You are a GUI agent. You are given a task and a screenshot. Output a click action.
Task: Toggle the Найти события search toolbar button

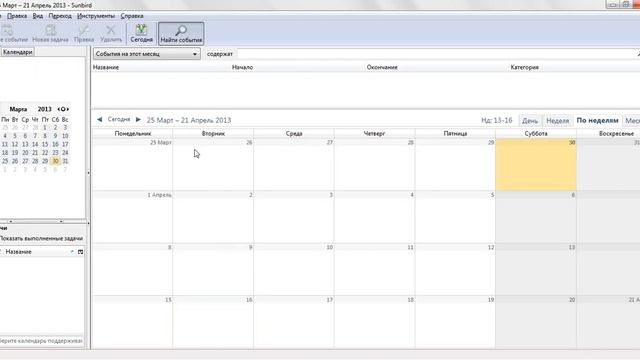(x=181, y=33)
